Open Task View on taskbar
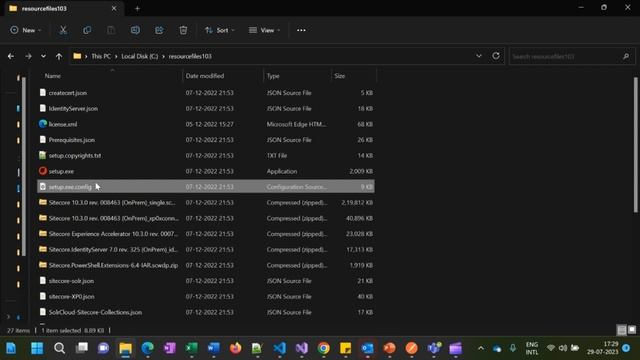Screen dimensions: 640x360 82,348
